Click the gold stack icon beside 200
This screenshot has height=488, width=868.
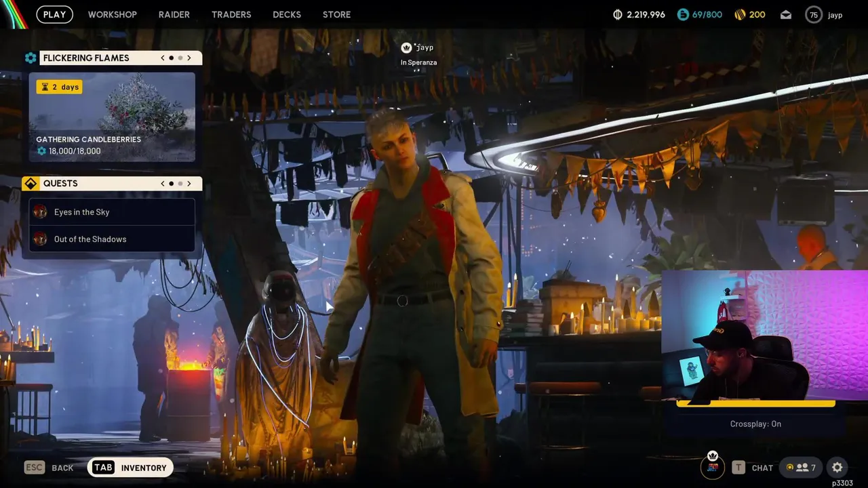click(x=741, y=14)
